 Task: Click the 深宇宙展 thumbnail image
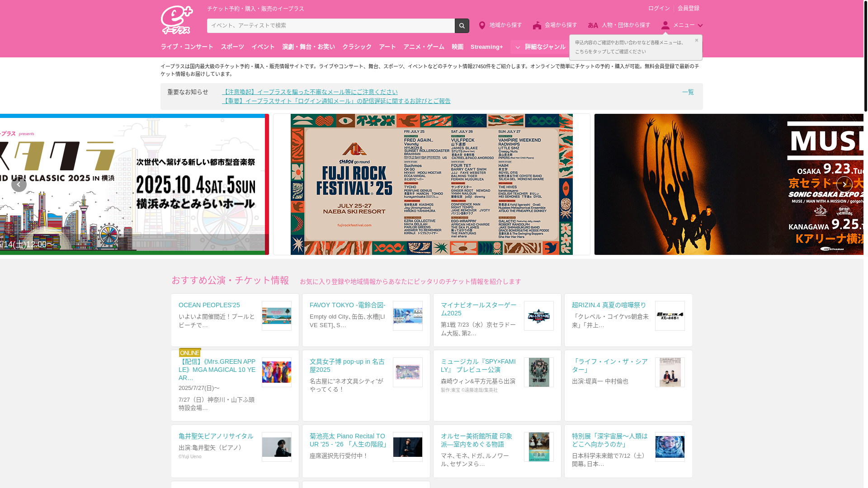670,447
